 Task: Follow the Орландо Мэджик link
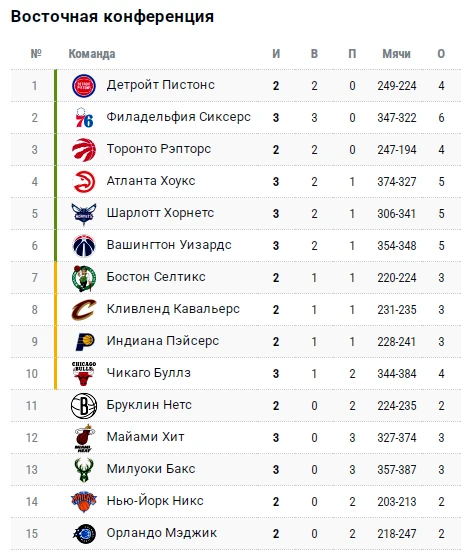pos(162,533)
